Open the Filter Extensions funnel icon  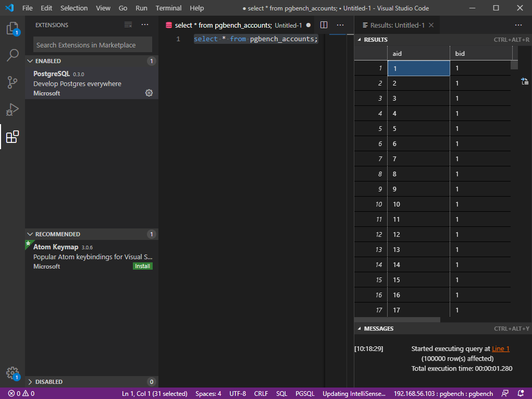128,25
